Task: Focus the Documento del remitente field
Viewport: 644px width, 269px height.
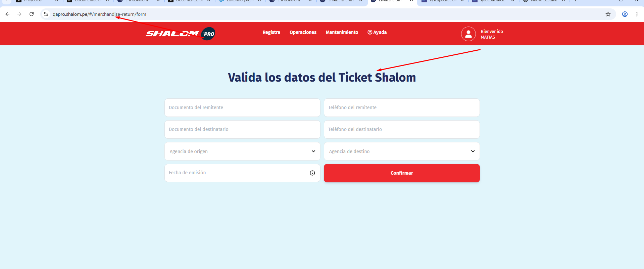Action: click(242, 107)
